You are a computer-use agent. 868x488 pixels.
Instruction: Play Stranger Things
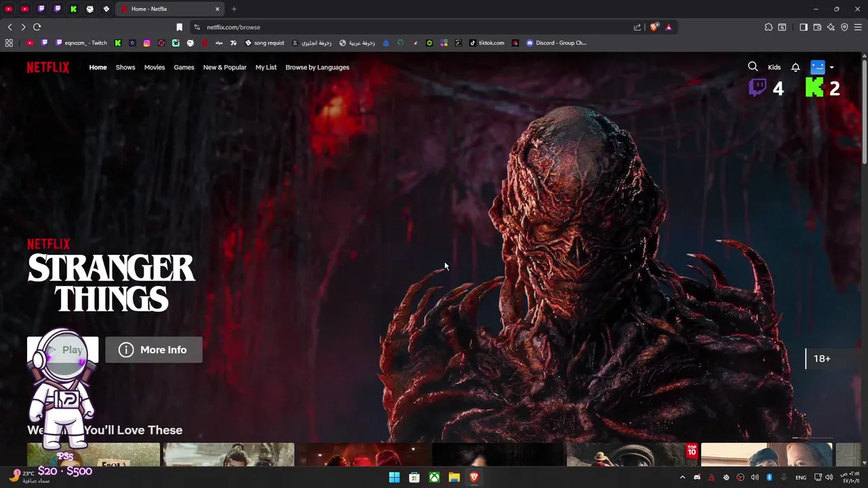[x=62, y=350]
